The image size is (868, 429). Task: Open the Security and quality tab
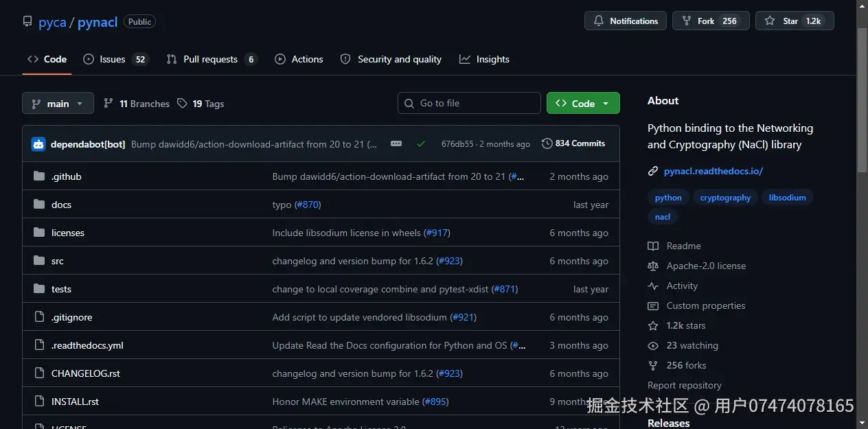tap(391, 59)
